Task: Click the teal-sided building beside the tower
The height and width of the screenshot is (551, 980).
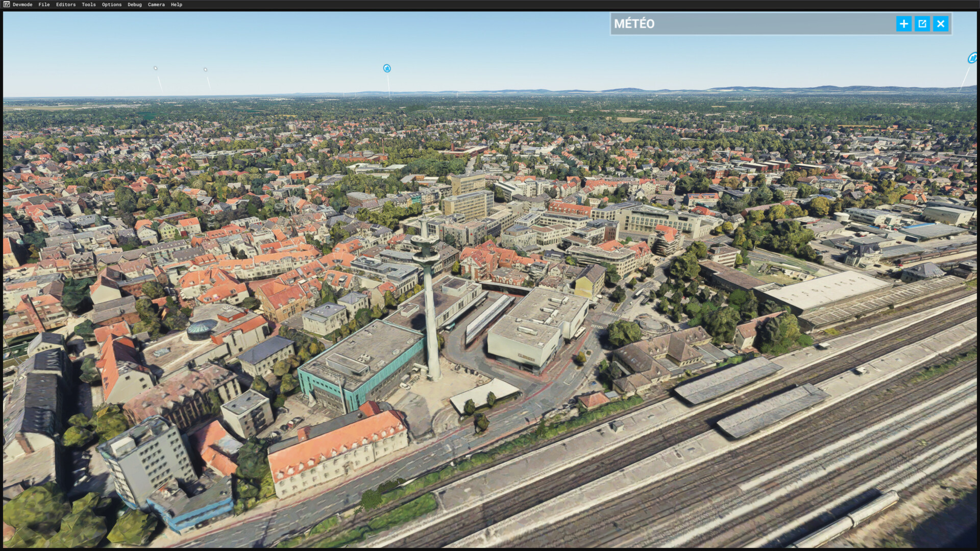Action: pos(361,365)
